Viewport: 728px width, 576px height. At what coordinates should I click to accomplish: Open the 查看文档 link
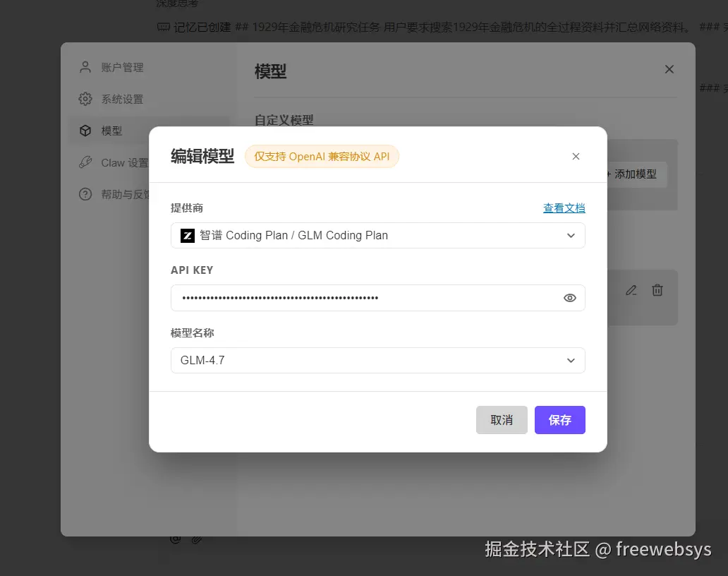point(564,208)
